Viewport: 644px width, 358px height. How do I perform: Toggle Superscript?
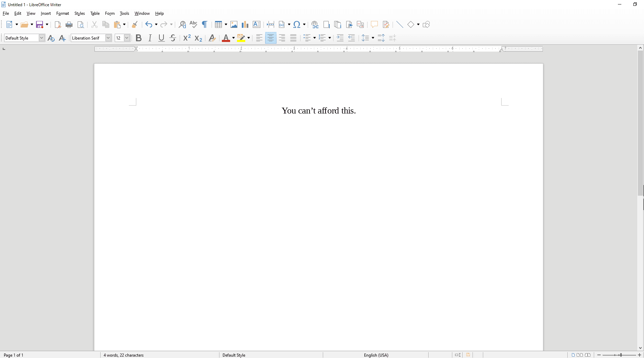(x=187, y=38)
